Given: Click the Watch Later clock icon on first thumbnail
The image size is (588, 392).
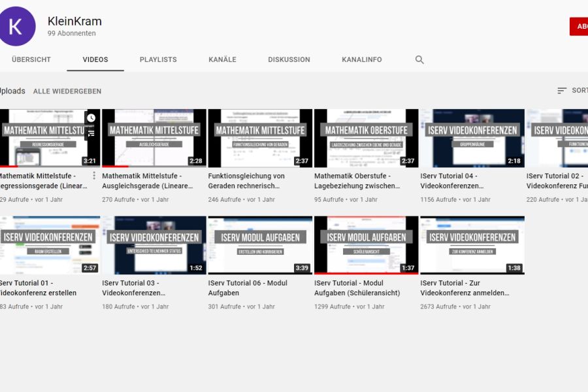Looking at the screenshot, I should pos(91,118).
